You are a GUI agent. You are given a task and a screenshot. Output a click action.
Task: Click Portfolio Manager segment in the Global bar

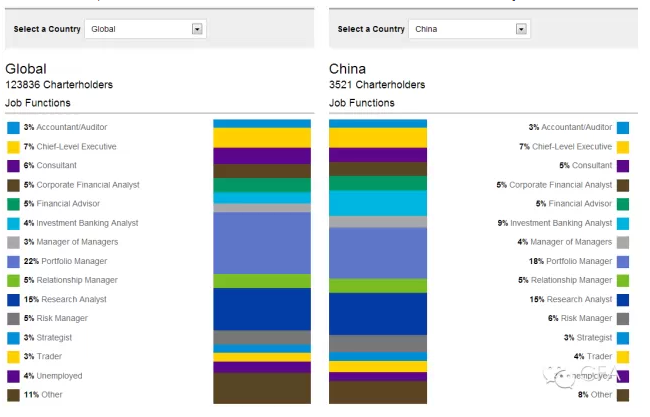pyautogui.click(x=262, y=243)
